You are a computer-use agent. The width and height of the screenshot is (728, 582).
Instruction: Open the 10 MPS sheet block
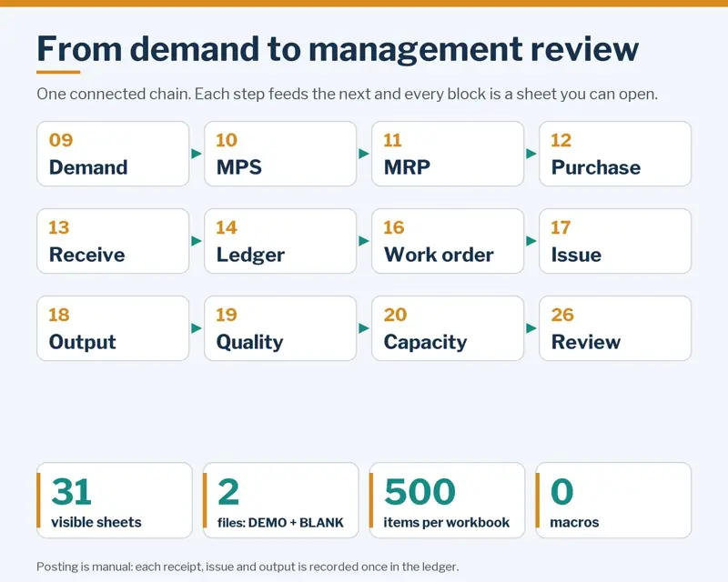coord(280,154)
